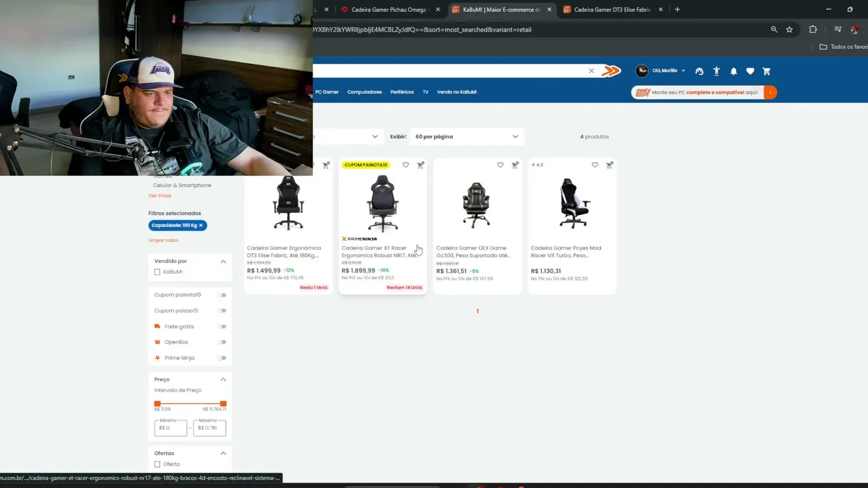The width and height of the screenshot is (868, 488).
Task: Add Pcyes Mad Racer chair to cart
Action: 610,165
